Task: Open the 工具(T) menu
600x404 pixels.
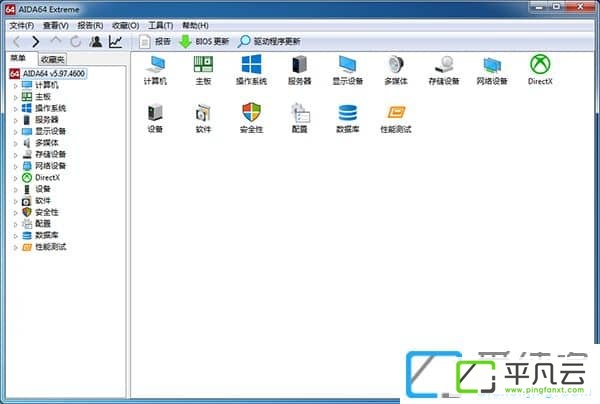Action: click(x=161, y=26)
